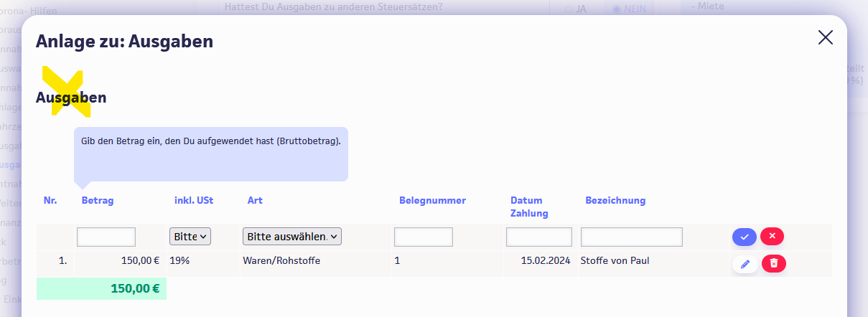Click the Belegnummer column header
This screenshot has height=317, width=868.
coord(432,201)
